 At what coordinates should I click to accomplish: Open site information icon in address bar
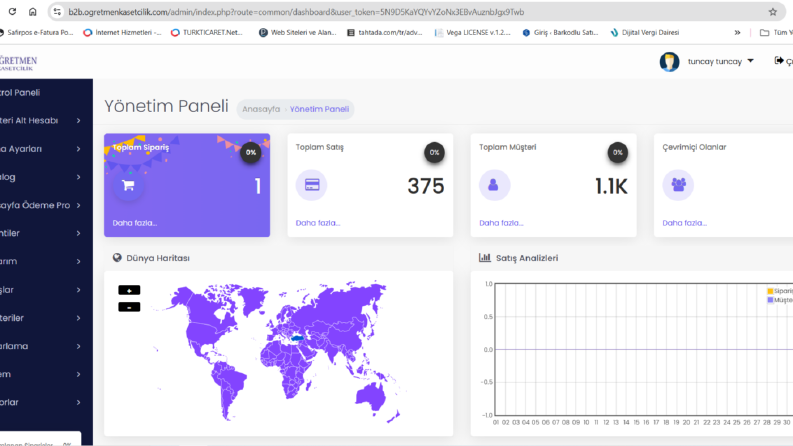pyautogui.click(x=57, y=12)
